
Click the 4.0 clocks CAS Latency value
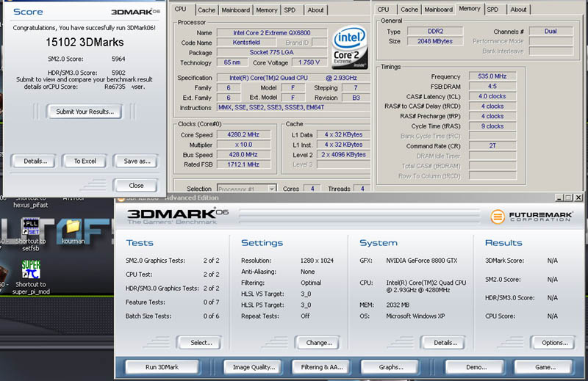click(492, 96)
